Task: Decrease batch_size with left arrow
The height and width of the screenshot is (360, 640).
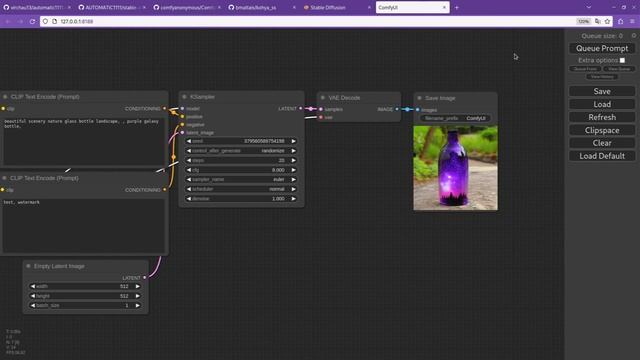Action: (x=33, y=305)
